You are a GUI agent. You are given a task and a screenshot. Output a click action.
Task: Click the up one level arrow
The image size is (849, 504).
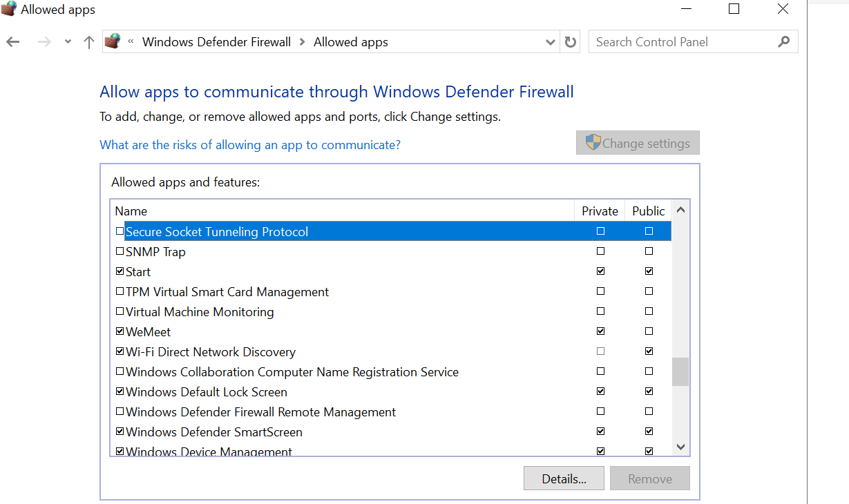pos(88,42)
